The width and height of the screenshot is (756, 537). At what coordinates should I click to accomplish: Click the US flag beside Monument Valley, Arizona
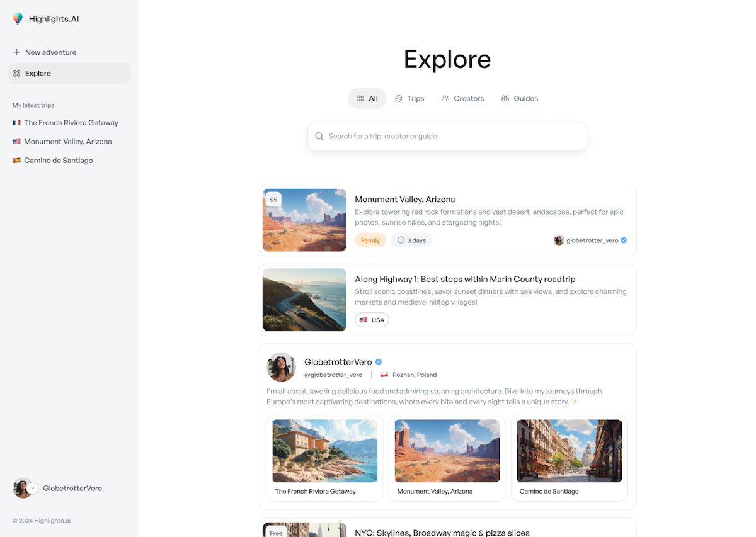click(16, 141)
